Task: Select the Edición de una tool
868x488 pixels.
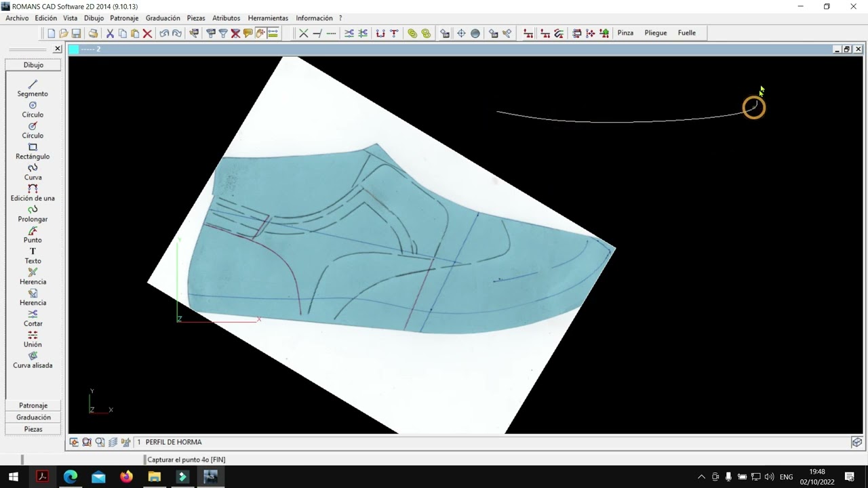Action: click(33, 193)
